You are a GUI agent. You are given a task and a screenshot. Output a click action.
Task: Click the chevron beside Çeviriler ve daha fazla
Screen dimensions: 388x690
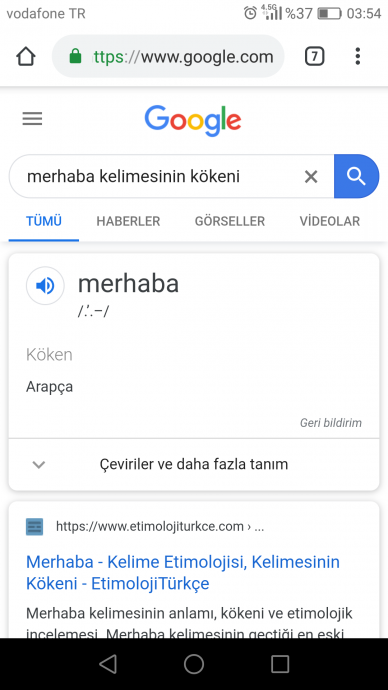(x=39, y=464)
